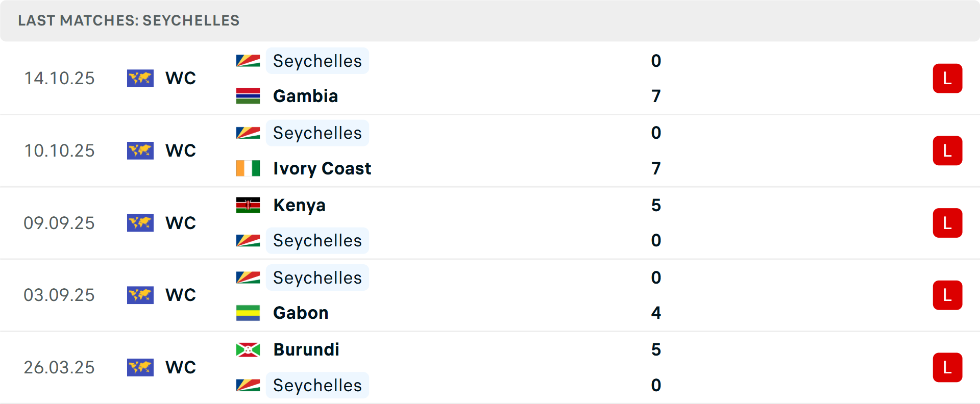
Task: Click the red L badge for the Ivory Coast match
Action: pyautogui.click(x=947, y=150)
